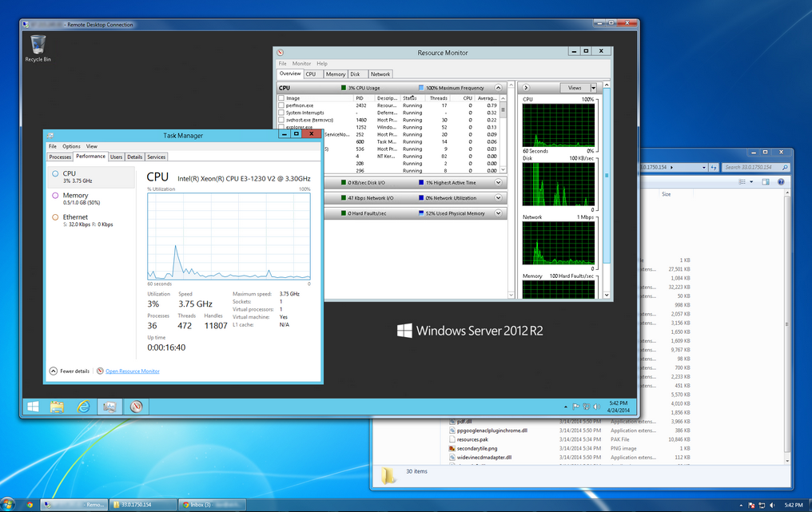Image resolution: width=812 pixels, height=512 pixels.
Task: Click the 33.0.1750.154 folder taskbar button
Action: tap(142, 505)
